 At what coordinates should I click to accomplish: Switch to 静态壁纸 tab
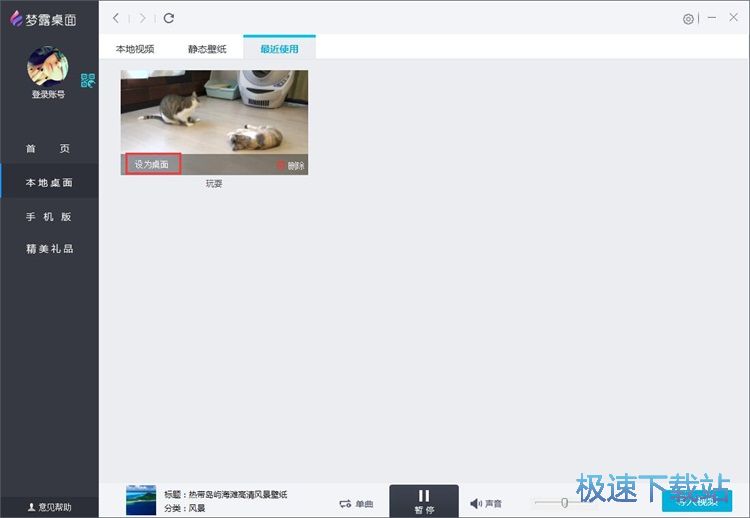[207, 49]
